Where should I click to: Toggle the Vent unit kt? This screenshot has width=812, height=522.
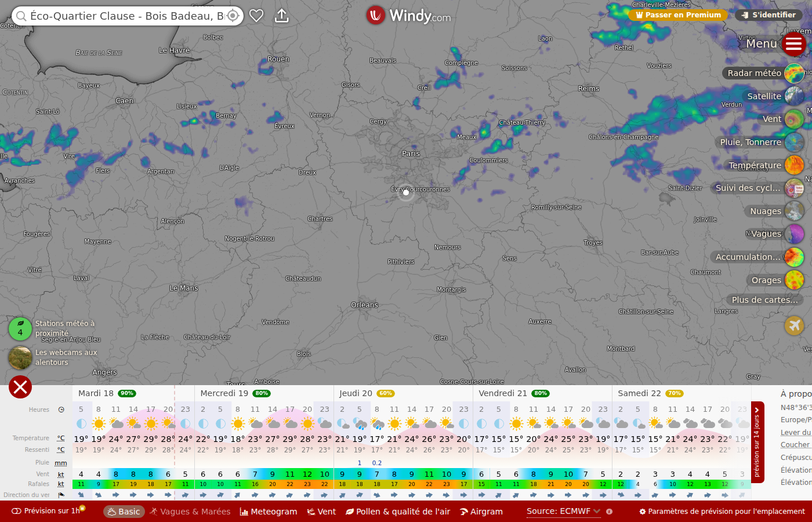pos(61,474)
